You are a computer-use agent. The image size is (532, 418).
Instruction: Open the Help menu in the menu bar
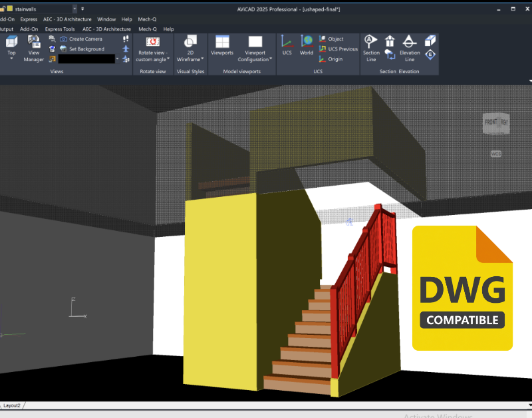coord(126,19)
